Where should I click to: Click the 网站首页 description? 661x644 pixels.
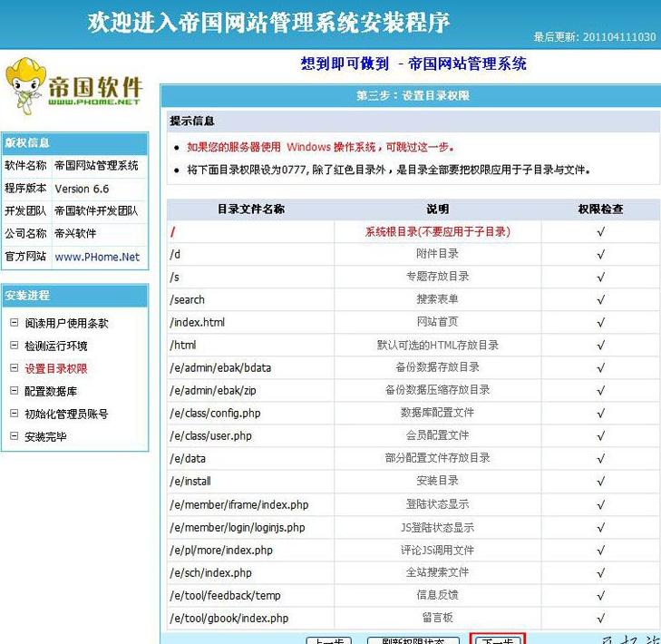click(x=438, y=322)
